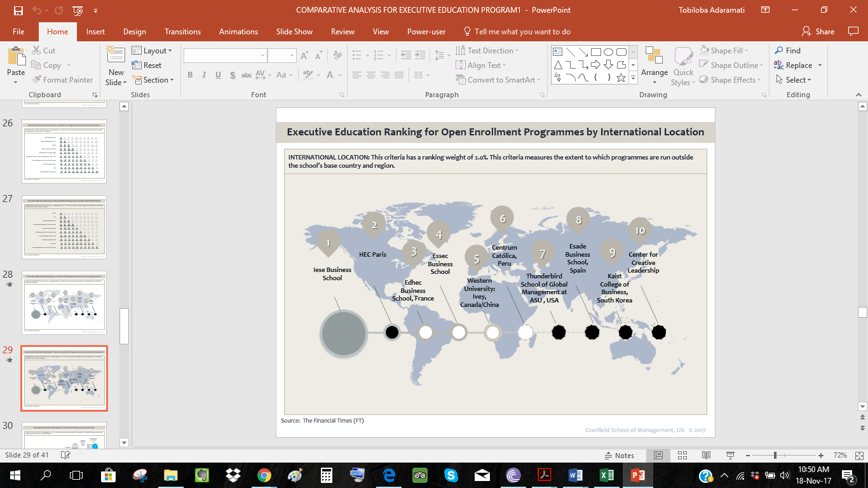Image resolution: width=868 pixels, height=488 pixels.
Task: Open Align Text options
Action: (x=481, y=65)
